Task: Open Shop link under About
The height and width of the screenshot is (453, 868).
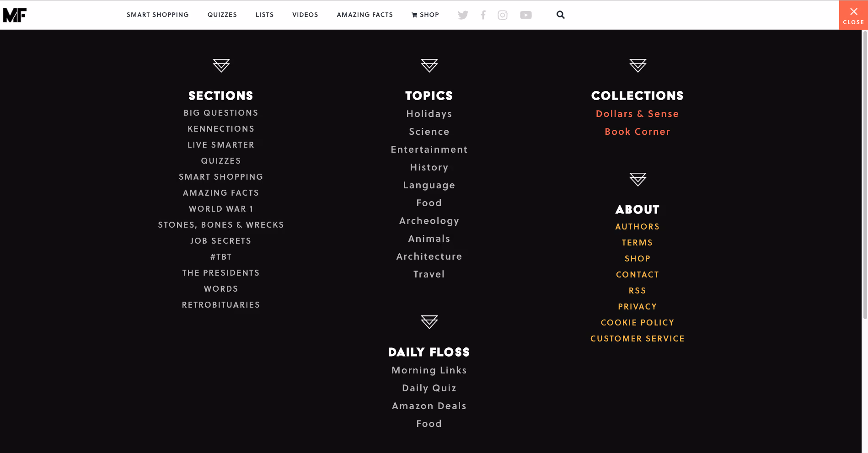Action: point(638,259)
